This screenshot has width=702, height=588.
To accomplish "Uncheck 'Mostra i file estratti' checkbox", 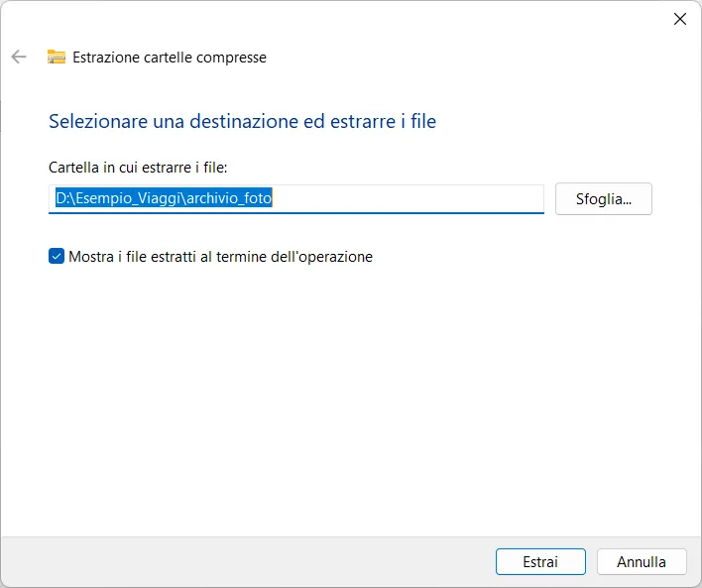I will (57, 256).
